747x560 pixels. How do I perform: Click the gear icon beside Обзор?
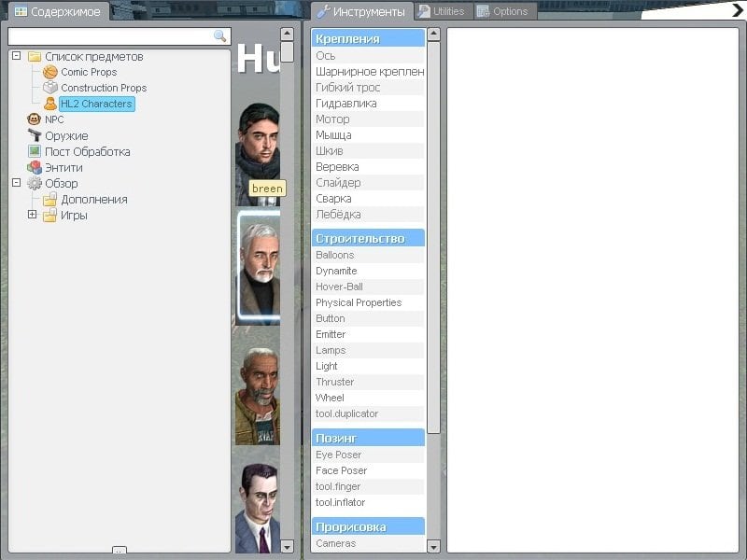click(x=35, y=183)
